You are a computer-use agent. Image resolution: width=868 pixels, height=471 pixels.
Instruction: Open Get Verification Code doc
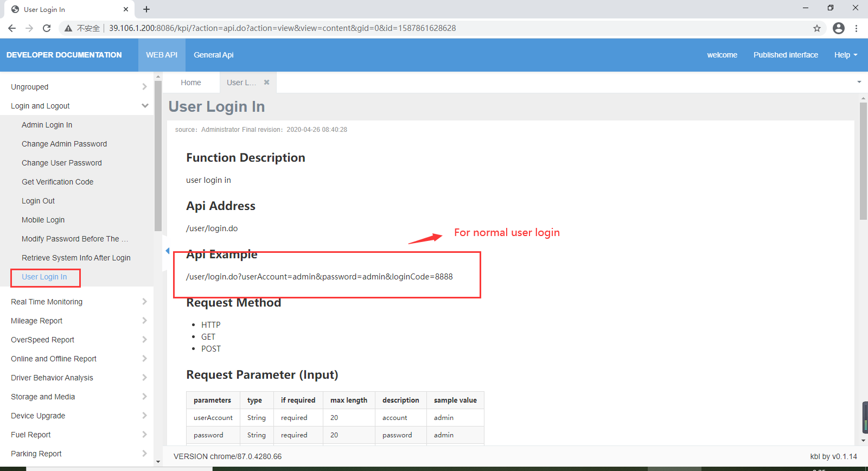coord(58,182)
